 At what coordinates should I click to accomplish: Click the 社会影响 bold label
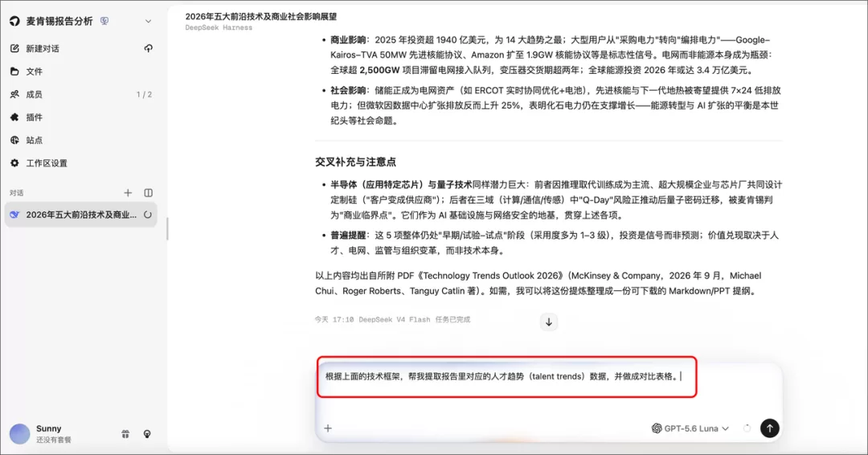click(x=348, y=90)
